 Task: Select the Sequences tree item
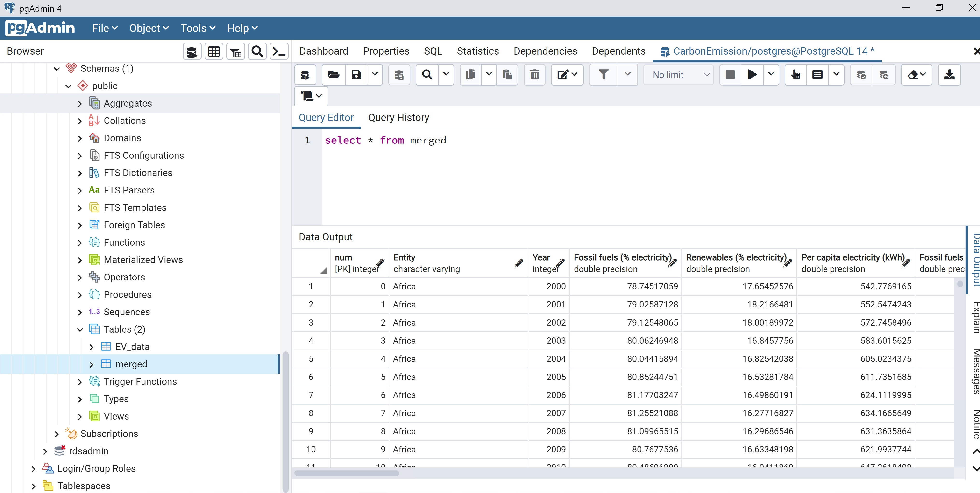click(127, 312)
